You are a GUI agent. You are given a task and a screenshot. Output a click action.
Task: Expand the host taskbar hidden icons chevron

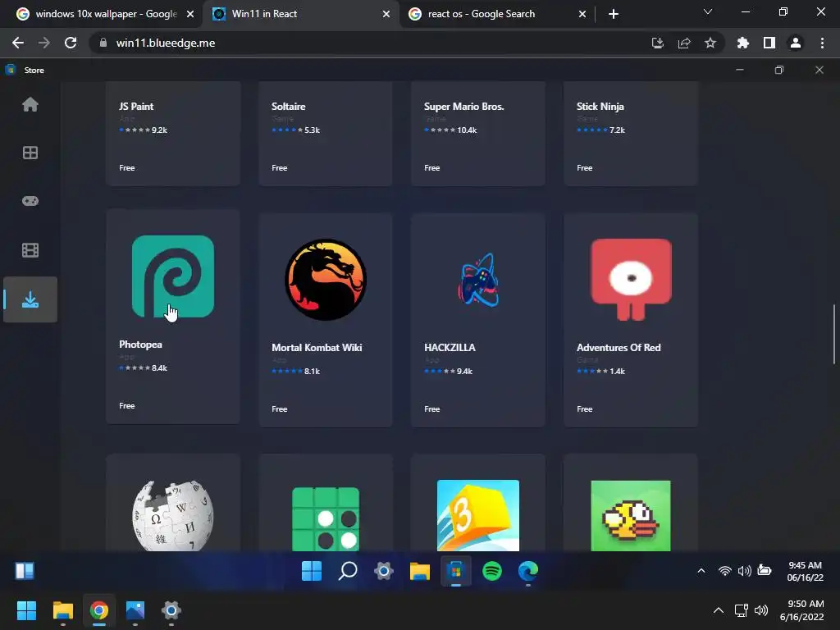click(x=719, y=610)
